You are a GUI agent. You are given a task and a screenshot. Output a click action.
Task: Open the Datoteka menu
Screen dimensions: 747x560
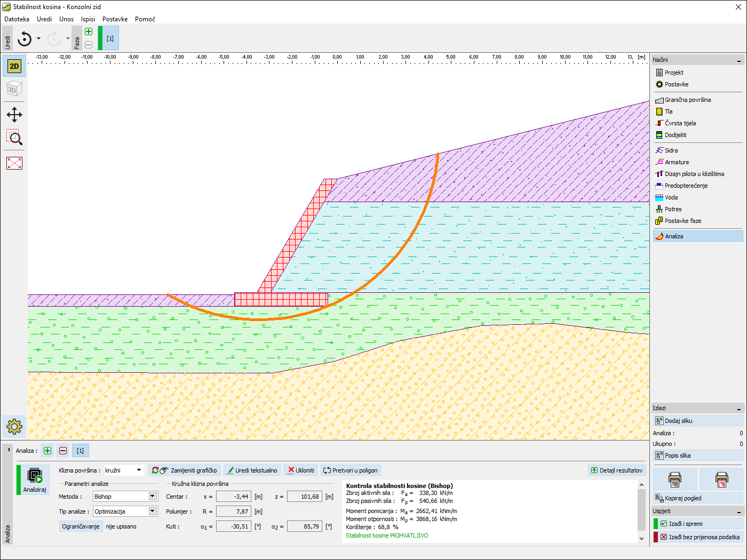(17, 19)
